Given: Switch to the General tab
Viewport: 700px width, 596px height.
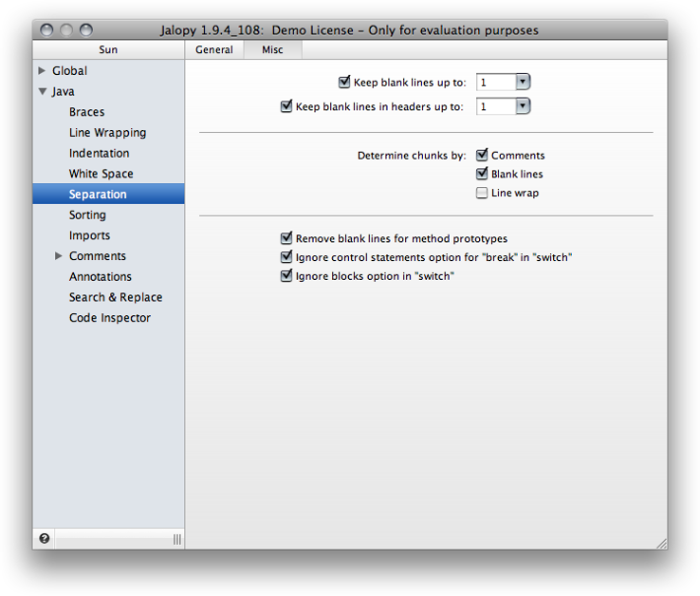Looking at the screenshot, I should pos(214,49).
